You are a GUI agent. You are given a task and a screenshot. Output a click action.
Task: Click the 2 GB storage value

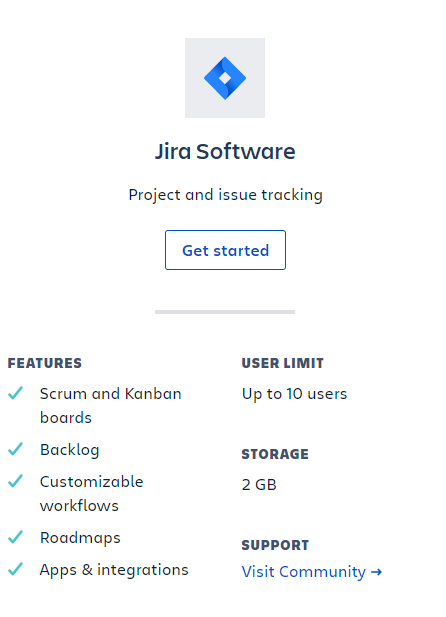coord(259,485)
